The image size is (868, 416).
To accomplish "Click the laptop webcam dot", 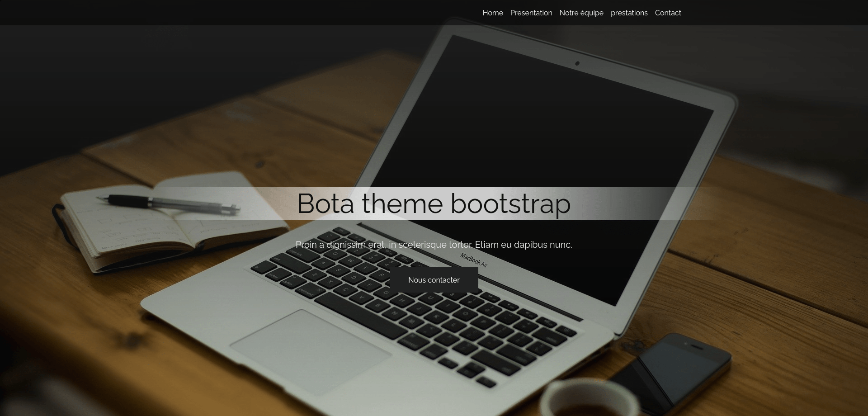I will 577,63.
